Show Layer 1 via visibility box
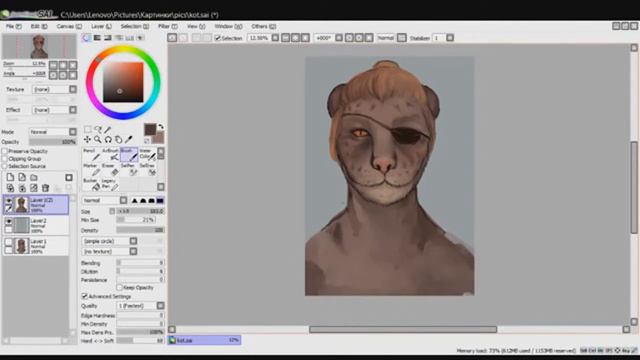This screenshot has height=360, width=640. (x=9, y=242)
